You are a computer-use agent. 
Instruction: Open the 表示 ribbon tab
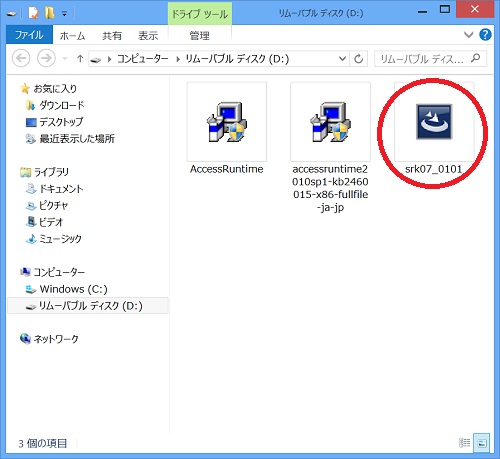pyautogui.click(x=148, y=36)
